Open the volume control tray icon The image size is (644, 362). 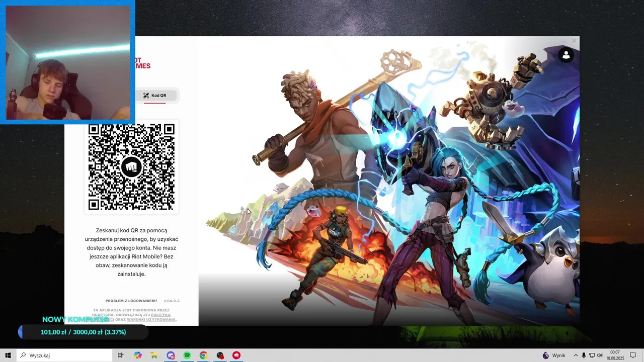click(600, 355)
